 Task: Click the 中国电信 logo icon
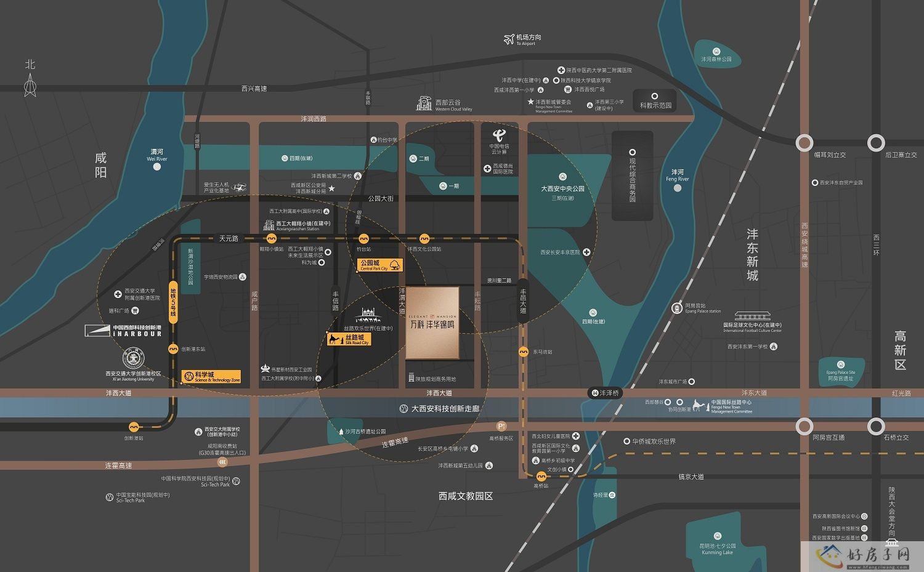pos(498,134)
